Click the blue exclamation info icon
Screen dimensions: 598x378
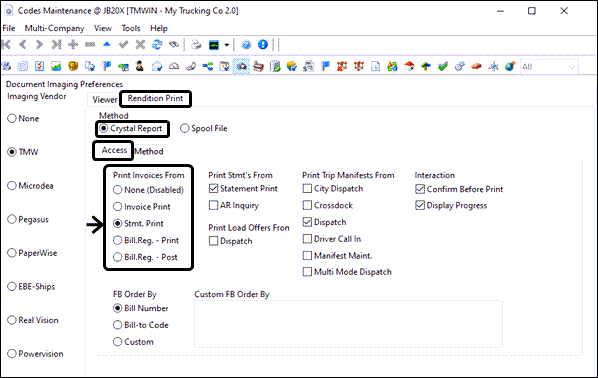(263, 45)
